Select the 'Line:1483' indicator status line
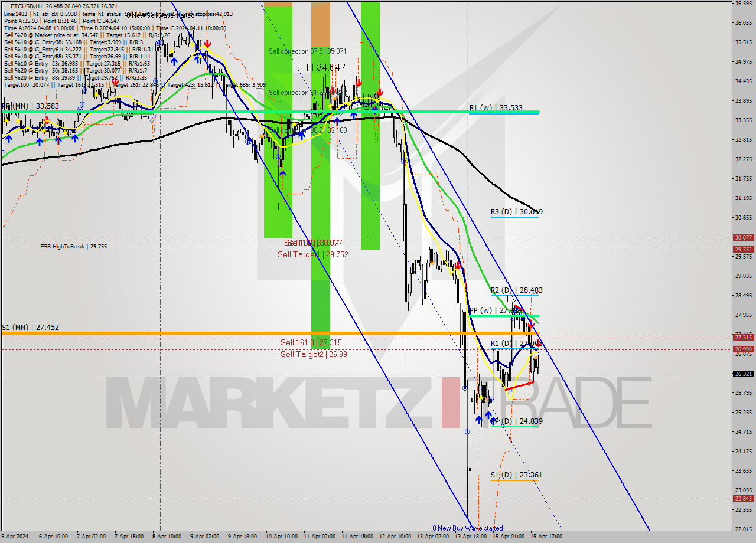 [118, 14]
